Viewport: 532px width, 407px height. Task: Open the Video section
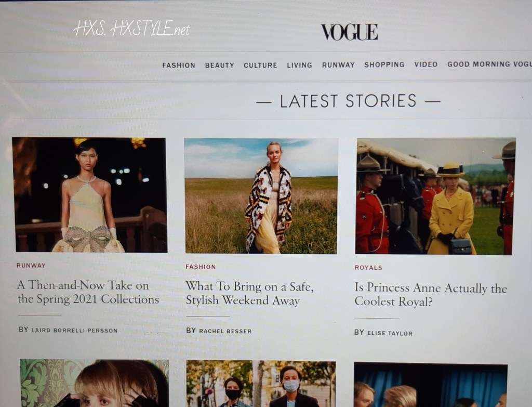click(x=426, y=64)
